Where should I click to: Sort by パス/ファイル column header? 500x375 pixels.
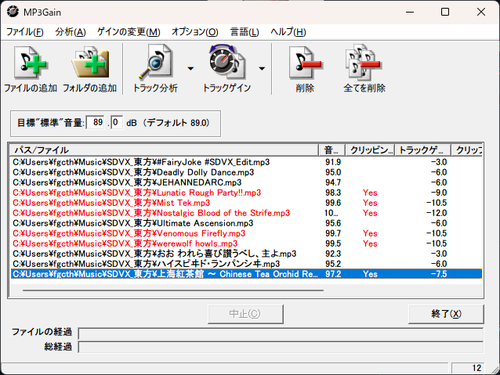(x=164, y=150)
